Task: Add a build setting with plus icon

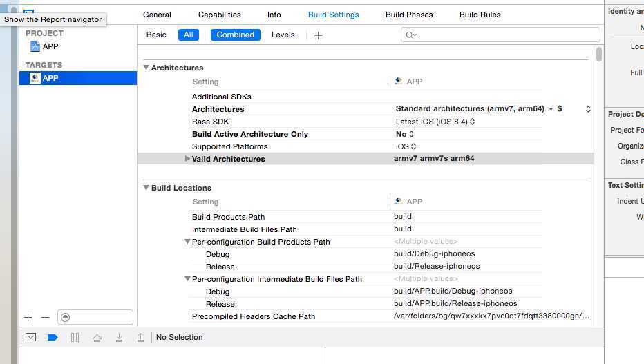Action: (x=318, y=35)
